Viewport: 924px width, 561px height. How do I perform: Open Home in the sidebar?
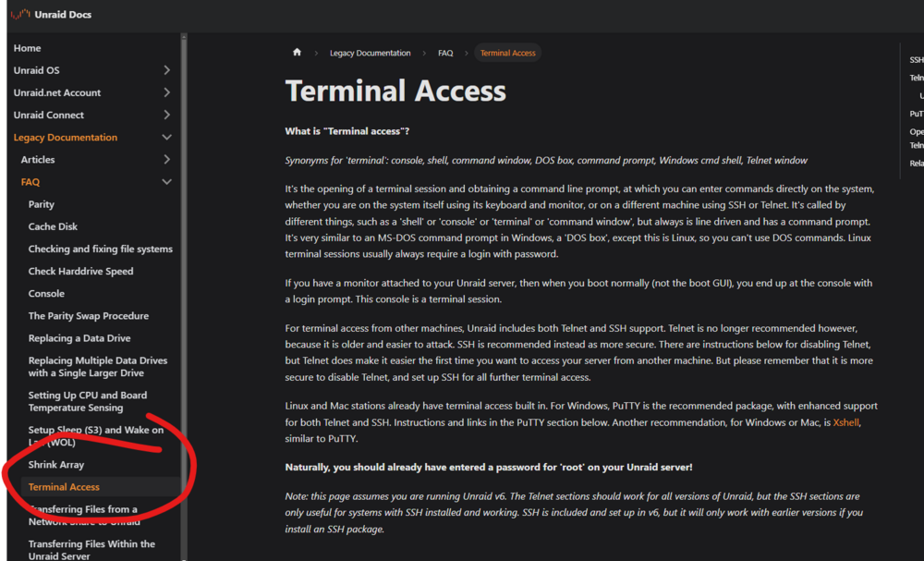(x=27, y=48)
